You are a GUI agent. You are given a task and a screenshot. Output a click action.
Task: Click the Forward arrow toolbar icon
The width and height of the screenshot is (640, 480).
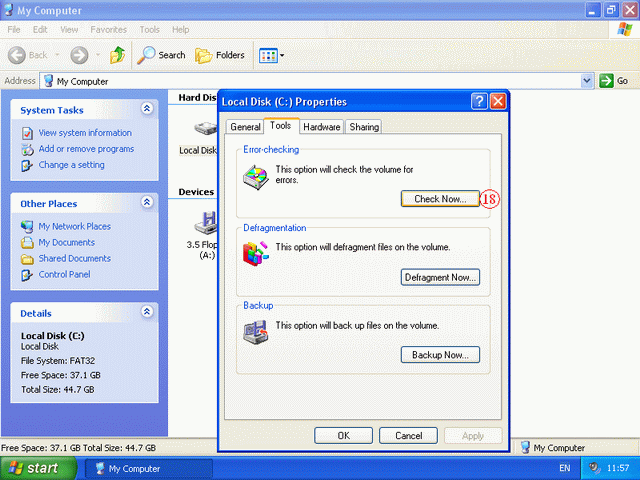79,55
